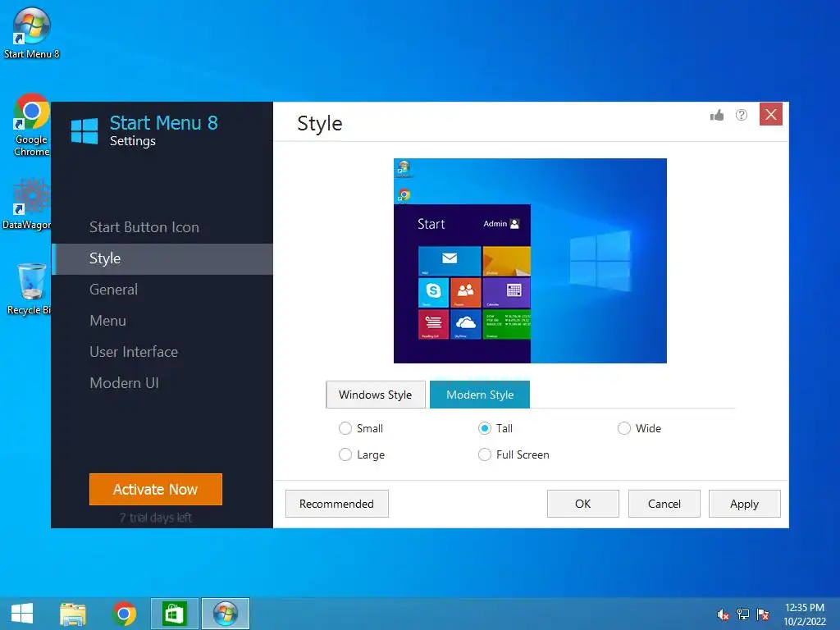The image size is (840, 630).
Task: Click the Apply button
Action: (x=745, y=504)
